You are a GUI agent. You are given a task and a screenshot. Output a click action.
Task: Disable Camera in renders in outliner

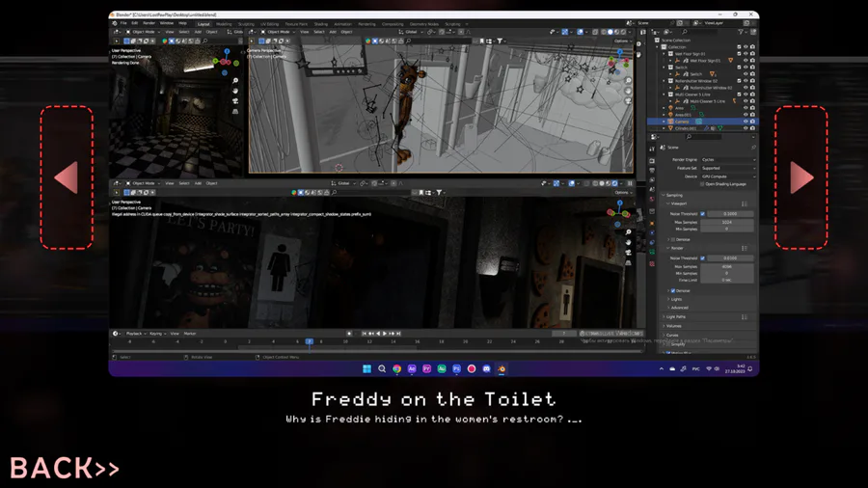click(752, 122)
